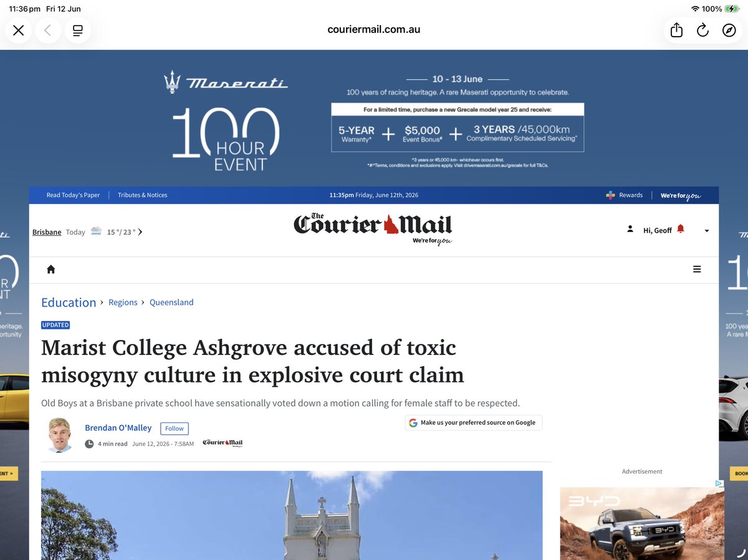Open Tributes & Notices link
The height and width of the screenshot is (560, 748).
pyautogui.click(x=143, y=195)
